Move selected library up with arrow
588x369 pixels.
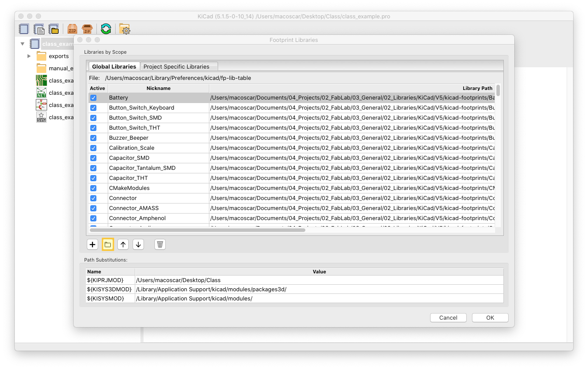click(x=123, y=245)
